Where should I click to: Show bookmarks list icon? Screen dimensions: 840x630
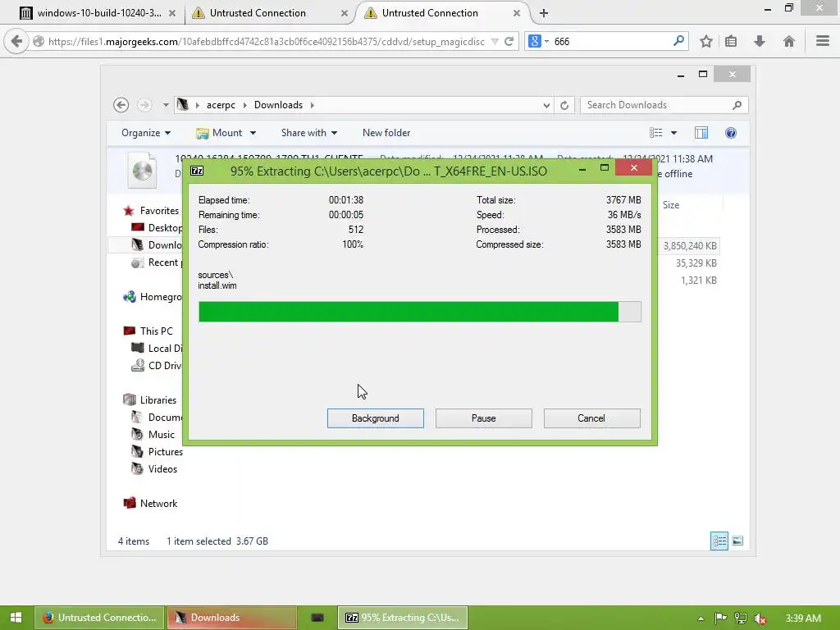pos(731,41)
